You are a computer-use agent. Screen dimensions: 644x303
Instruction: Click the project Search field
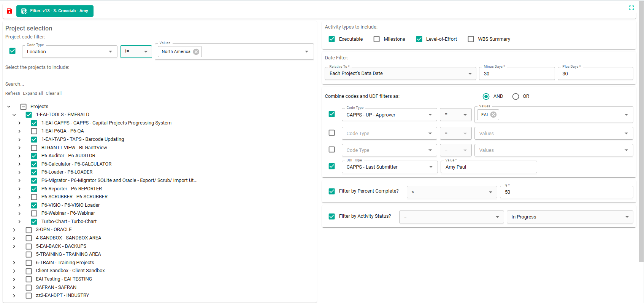pos(34,84)
